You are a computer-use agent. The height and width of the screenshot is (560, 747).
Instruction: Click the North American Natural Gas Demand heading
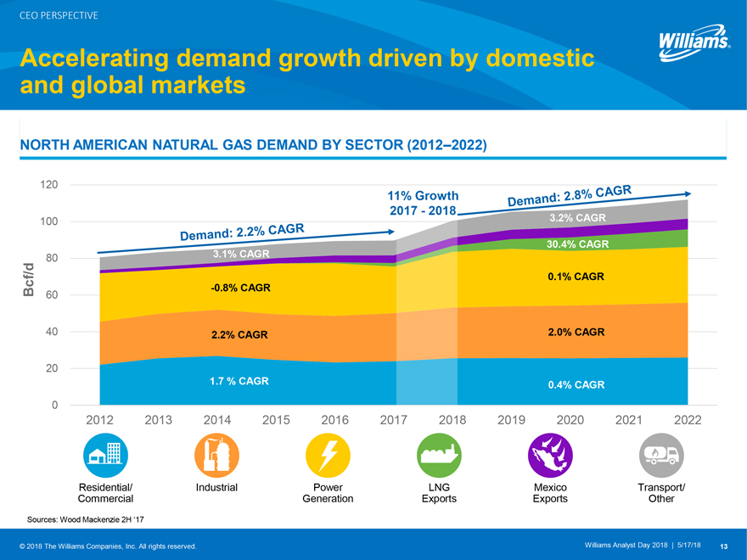pos(253,145)
